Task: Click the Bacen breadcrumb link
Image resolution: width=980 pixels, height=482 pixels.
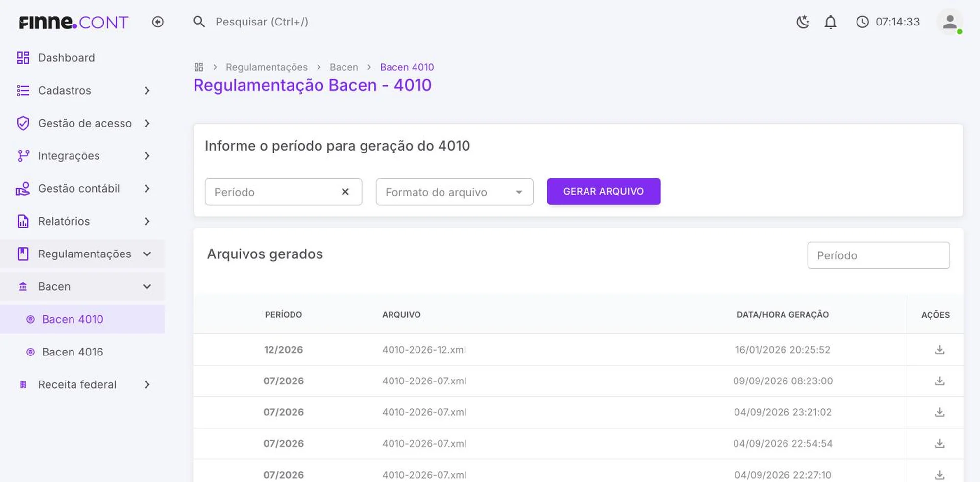Action: pos(343,67)
